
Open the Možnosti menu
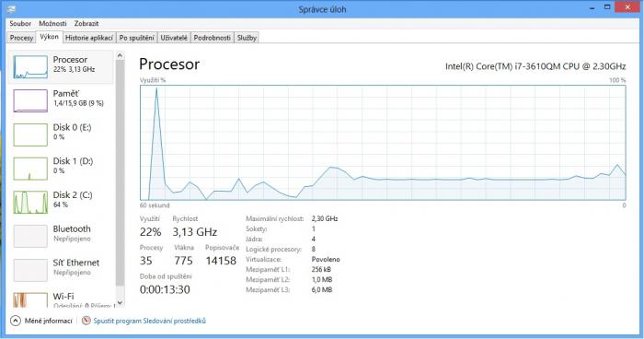(x=52, y=23)
